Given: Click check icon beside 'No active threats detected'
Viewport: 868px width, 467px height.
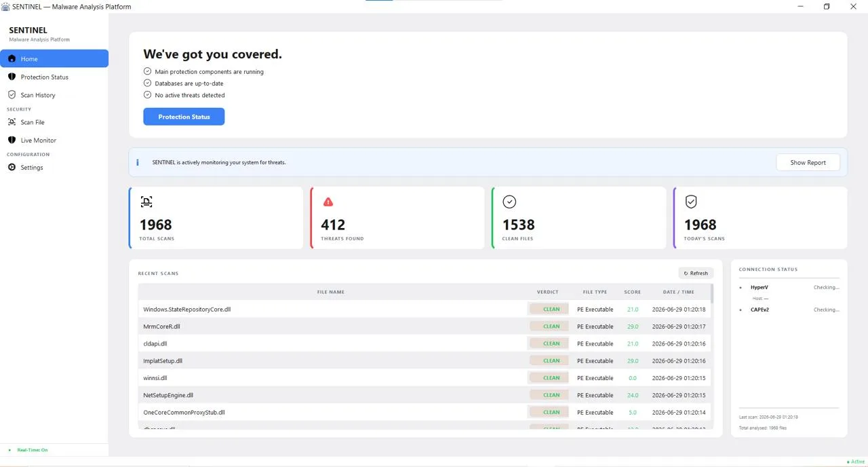Looking at the screenshot, I should tap(147, 95).
